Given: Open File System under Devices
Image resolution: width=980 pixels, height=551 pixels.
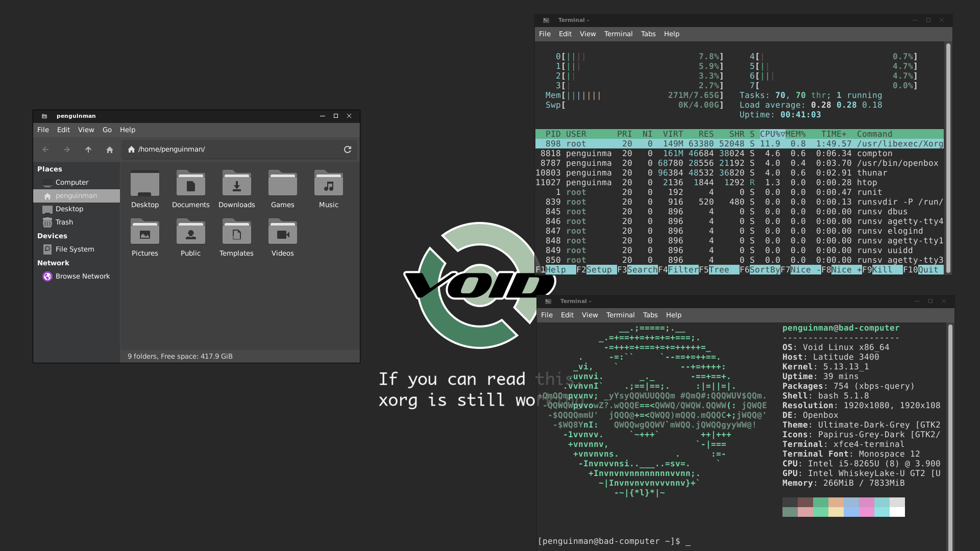Looking at the screenshot, I should [x=77, y=249].
